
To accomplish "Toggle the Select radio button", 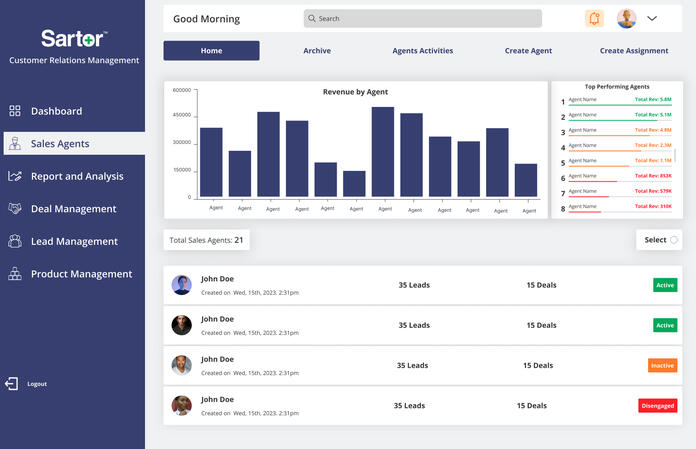I will click(x=674, y=240).
